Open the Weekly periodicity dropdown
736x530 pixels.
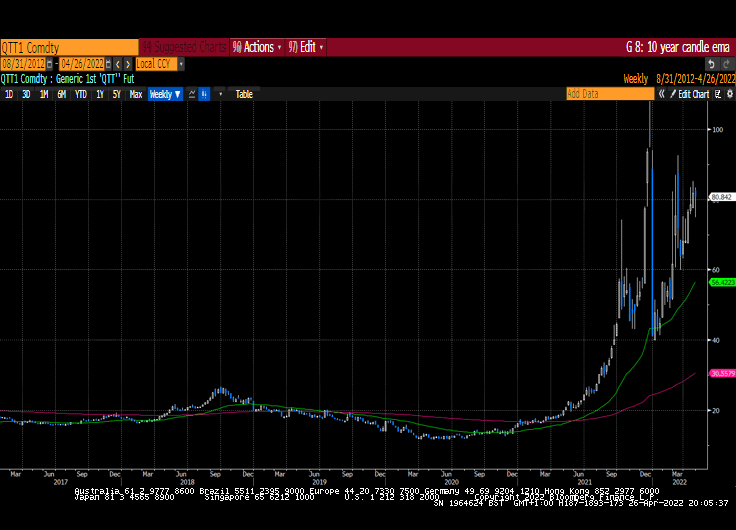(165, 94)
